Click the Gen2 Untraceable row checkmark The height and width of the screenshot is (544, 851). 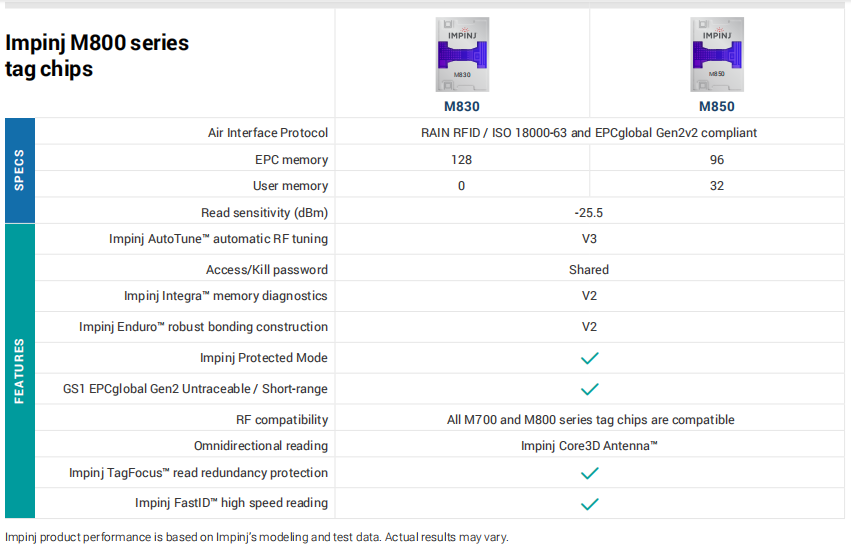point(589,389)
